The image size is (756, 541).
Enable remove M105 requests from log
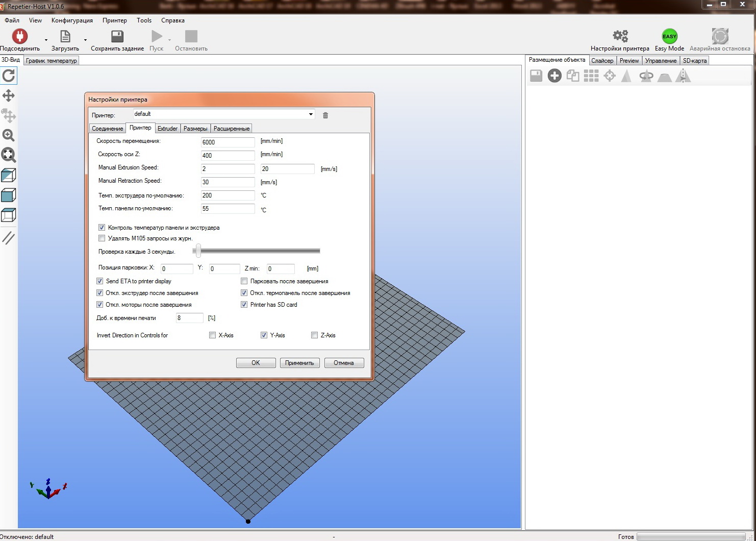coord(102,238)
